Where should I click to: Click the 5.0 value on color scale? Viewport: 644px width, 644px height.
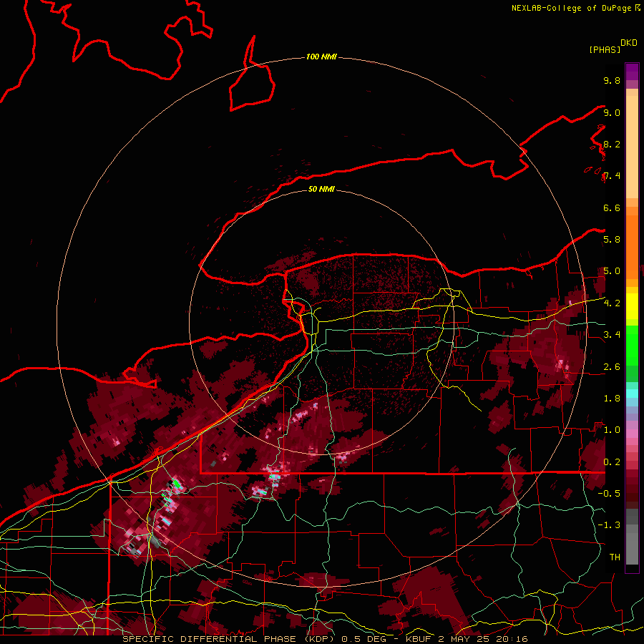(x=612, y=271)
